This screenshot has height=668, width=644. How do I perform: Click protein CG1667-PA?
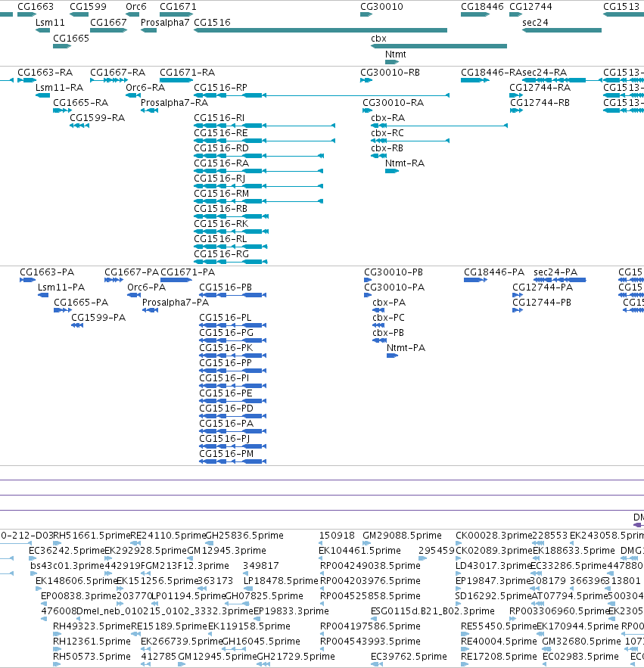[x=114, y=280]
